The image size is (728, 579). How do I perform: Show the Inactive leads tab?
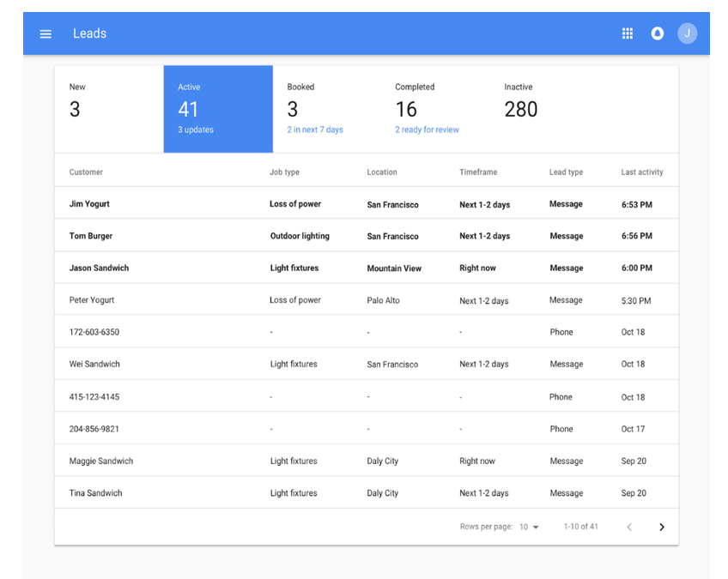pos(544,109)
